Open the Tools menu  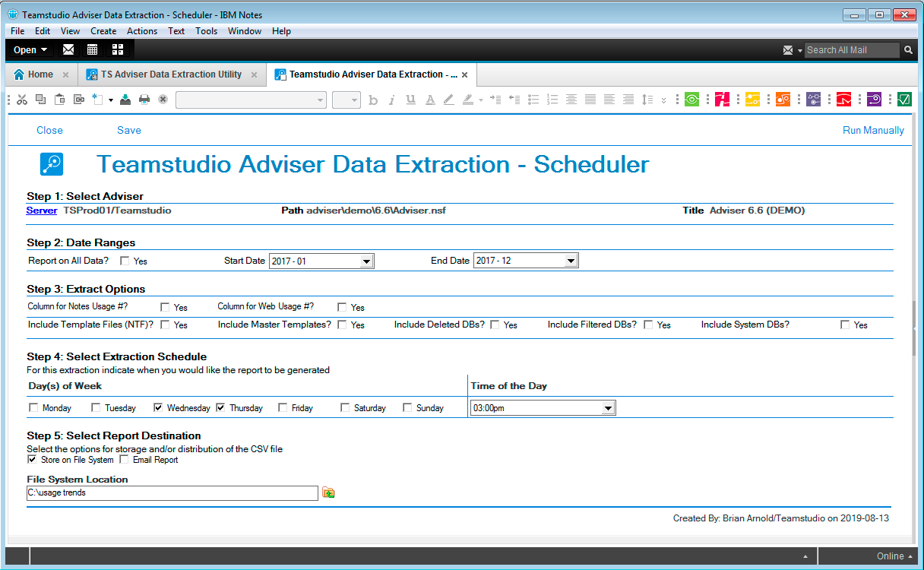pyautogui.click(x=206, y=31)
